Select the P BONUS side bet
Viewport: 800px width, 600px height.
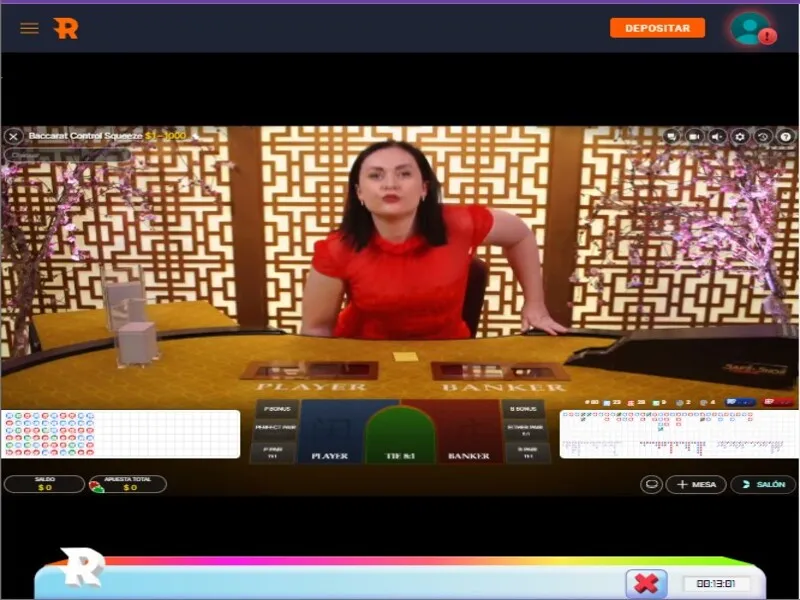tap(277, 409)
